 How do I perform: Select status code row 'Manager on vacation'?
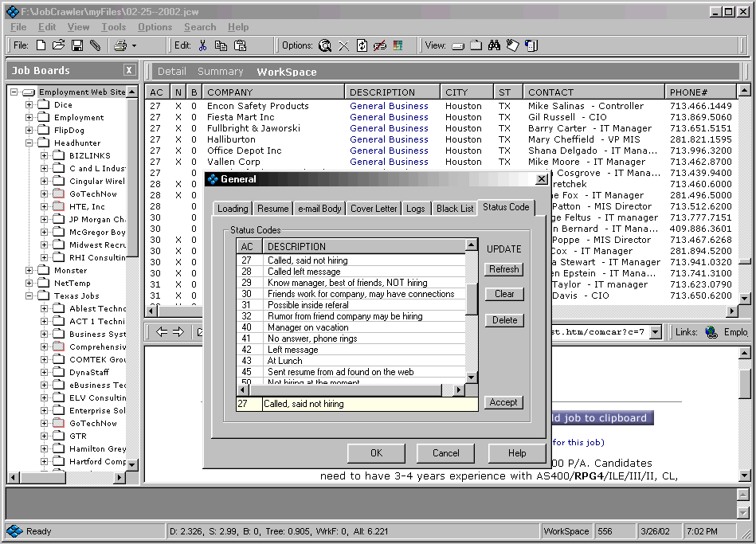(x=351, y=327)
